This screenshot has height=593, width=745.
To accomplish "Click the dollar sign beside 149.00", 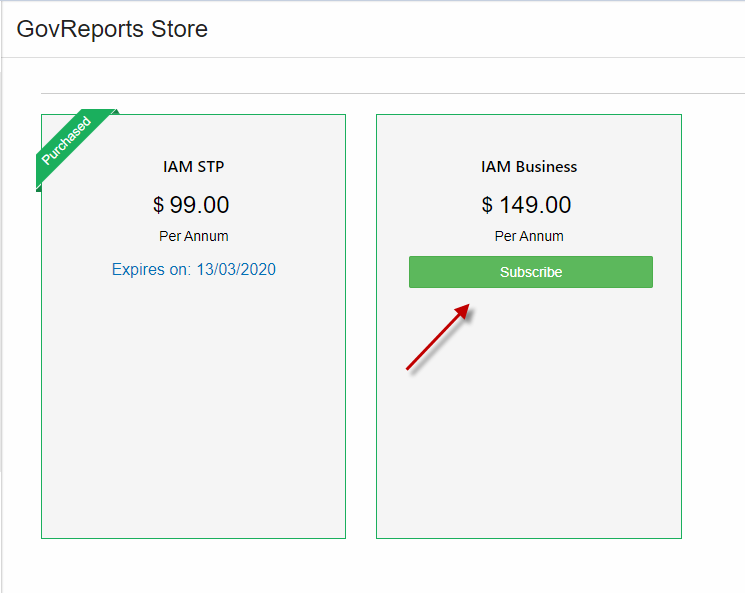I will (487, 205).
